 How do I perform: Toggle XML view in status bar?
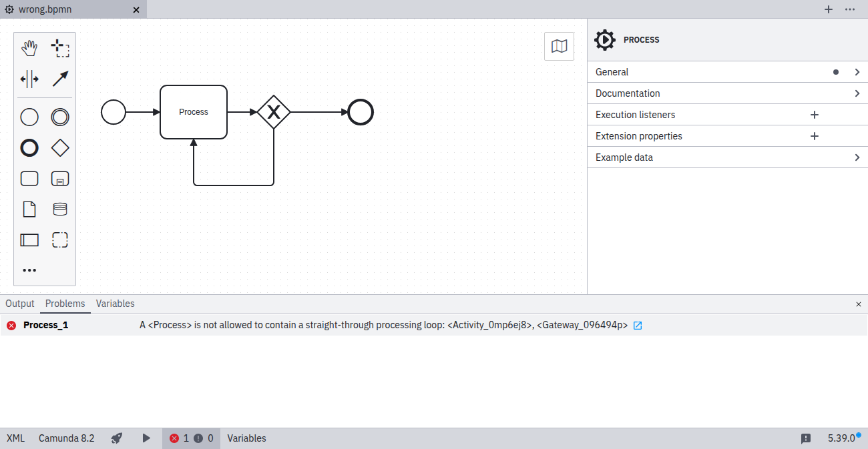pyautogui.click(x=15, y=438)
